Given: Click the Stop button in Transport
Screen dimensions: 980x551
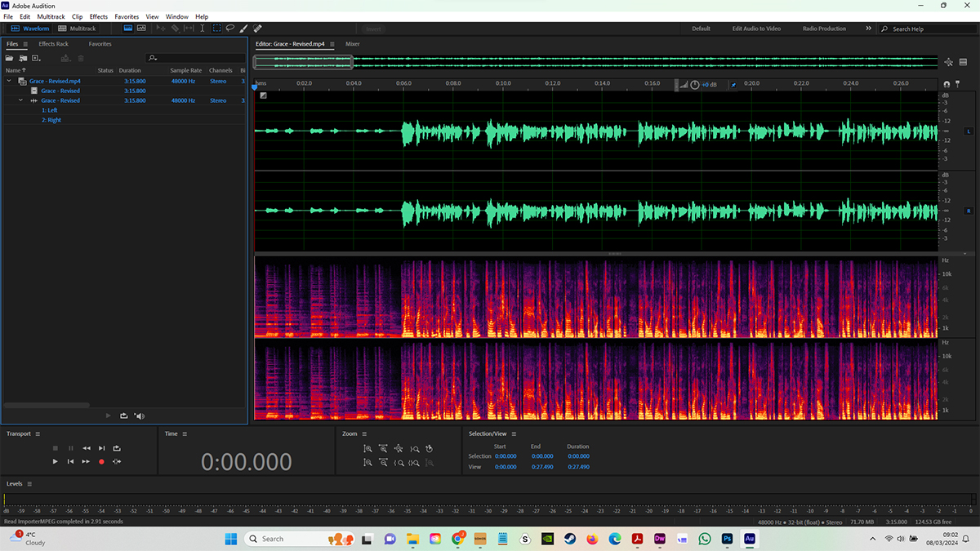Looking at the screenshot, I should [55, 448].
